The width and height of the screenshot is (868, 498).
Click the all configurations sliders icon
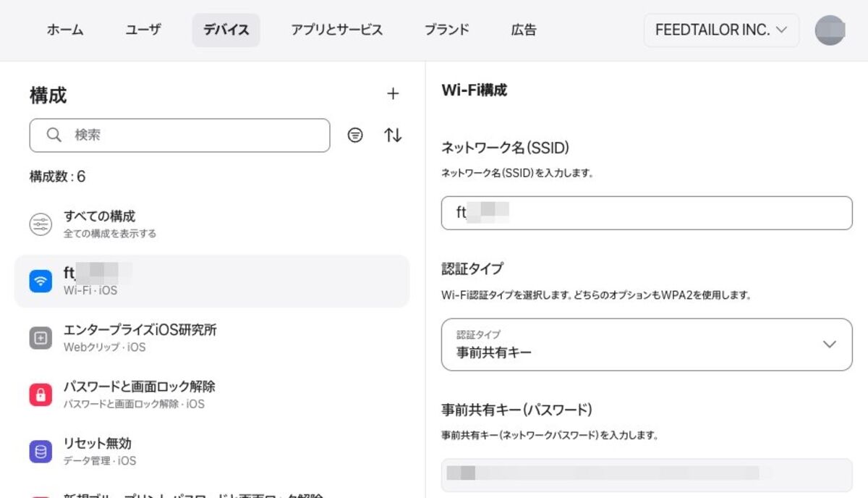click(41, 224)
